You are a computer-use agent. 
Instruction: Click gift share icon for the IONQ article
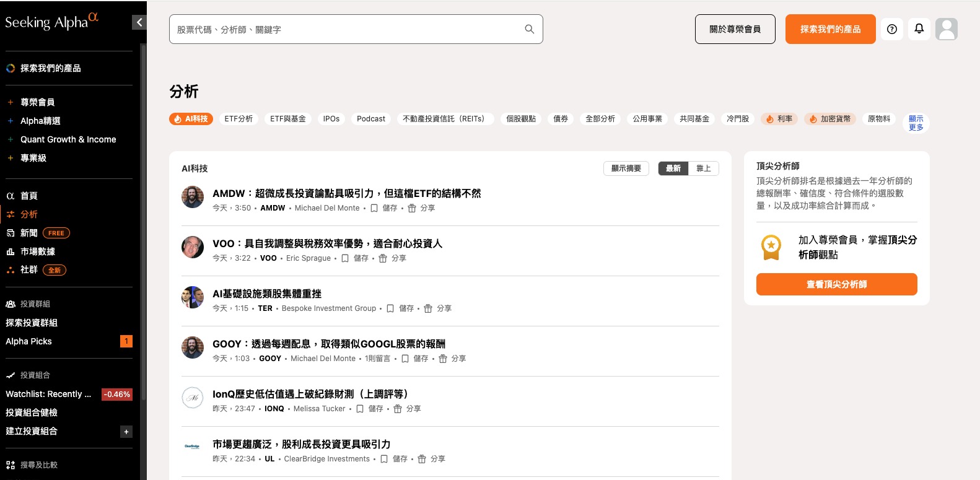point(398,409)
